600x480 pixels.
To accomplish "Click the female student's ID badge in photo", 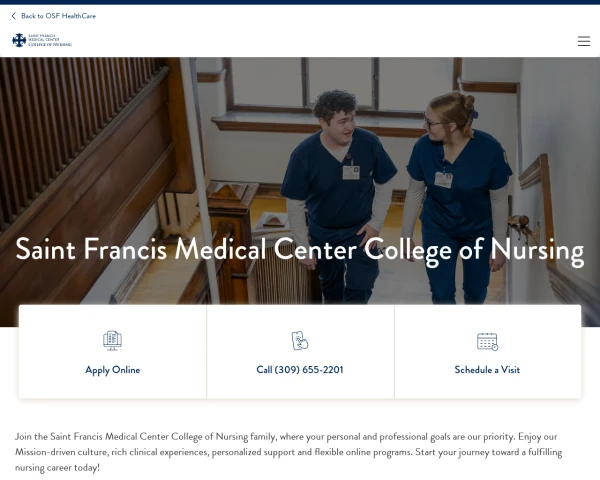I will (443, 180).
